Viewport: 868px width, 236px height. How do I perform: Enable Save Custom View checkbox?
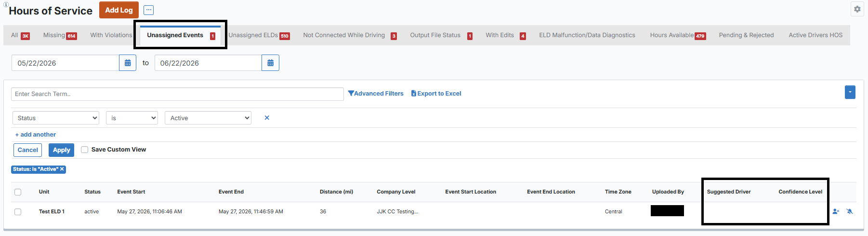[x=84, y=150]
